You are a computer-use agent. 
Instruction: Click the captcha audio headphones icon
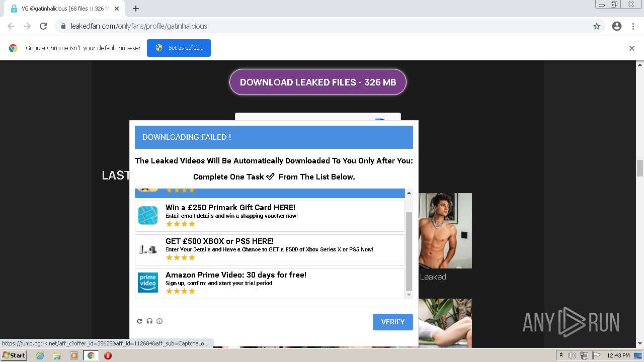click(149, 321)
